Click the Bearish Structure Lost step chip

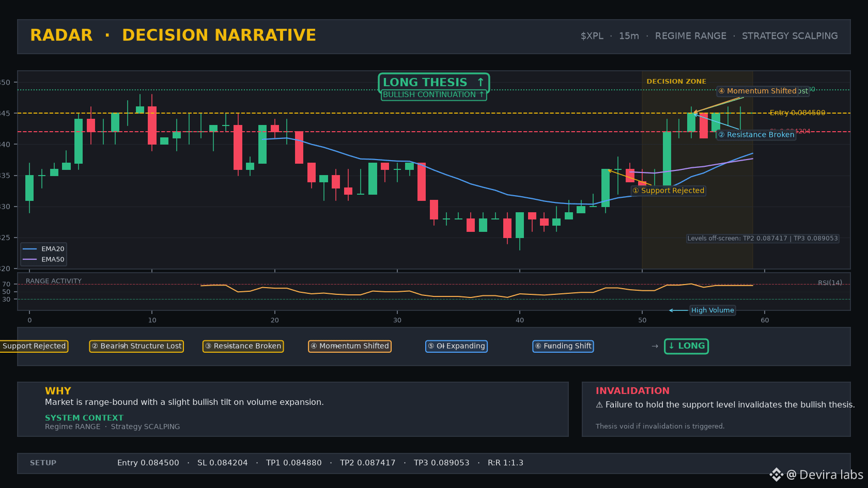click(136, 346)
